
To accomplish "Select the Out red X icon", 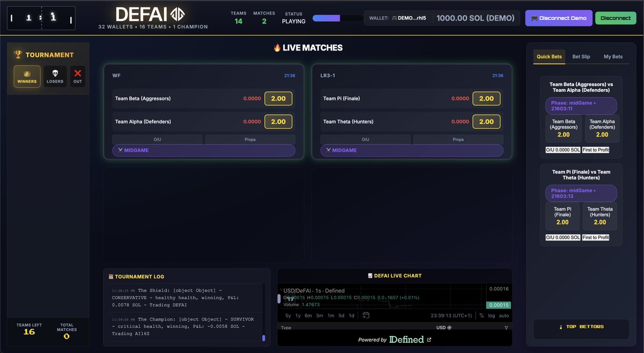I will [x=78, y=73].
